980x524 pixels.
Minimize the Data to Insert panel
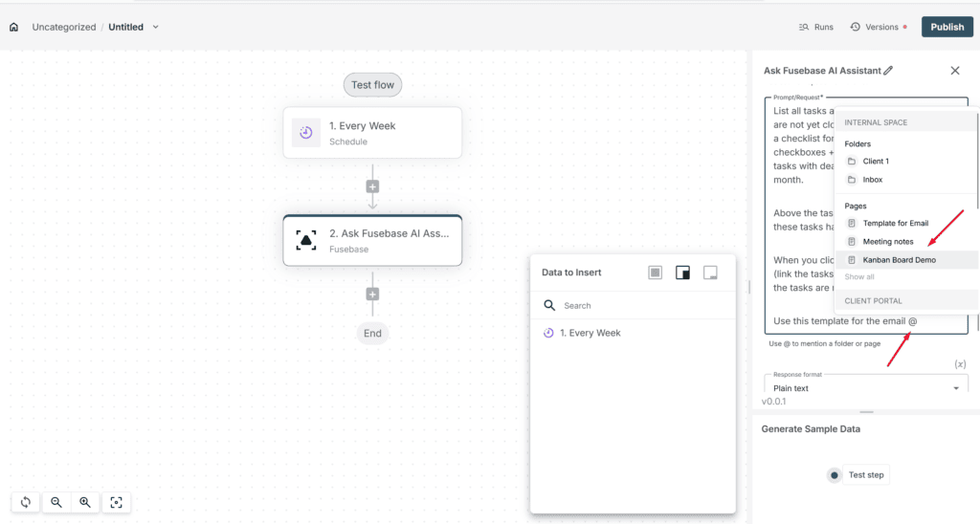click(710, 273)
